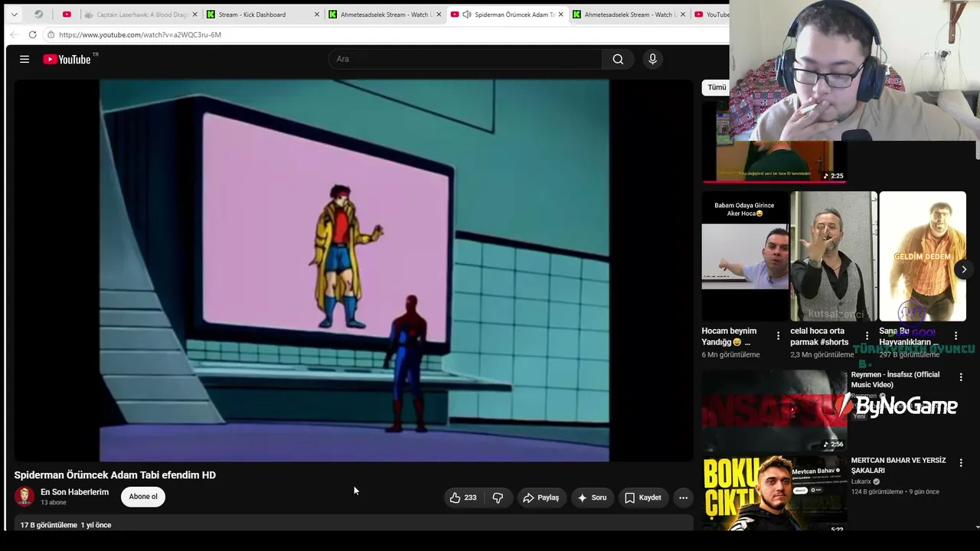Open the 'celal hoca orta parmak #shorts' title
The height and width of the screenshot is (551, 980).
(x=819, y=337)
